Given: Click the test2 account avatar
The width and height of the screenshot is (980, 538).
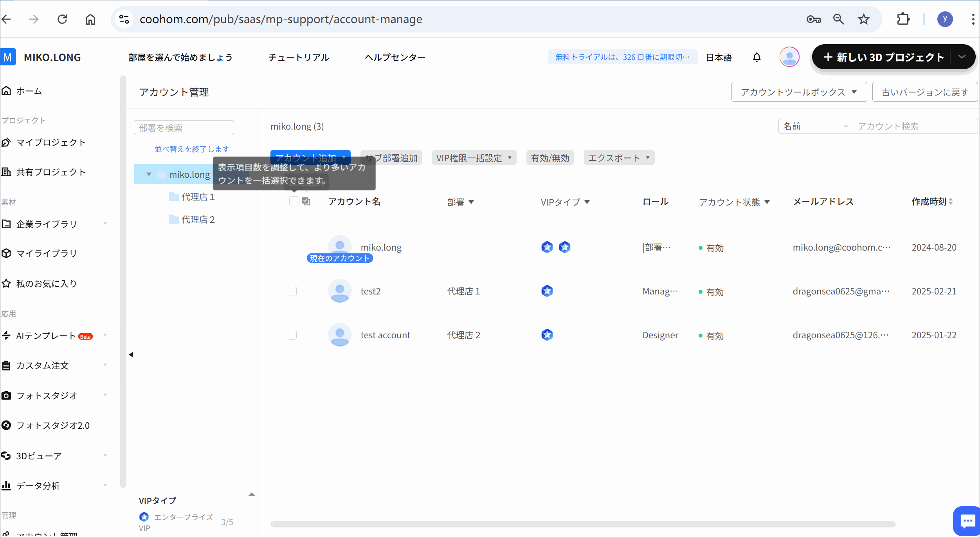Looking at the screenshot, I should click(x=340, y=291).
